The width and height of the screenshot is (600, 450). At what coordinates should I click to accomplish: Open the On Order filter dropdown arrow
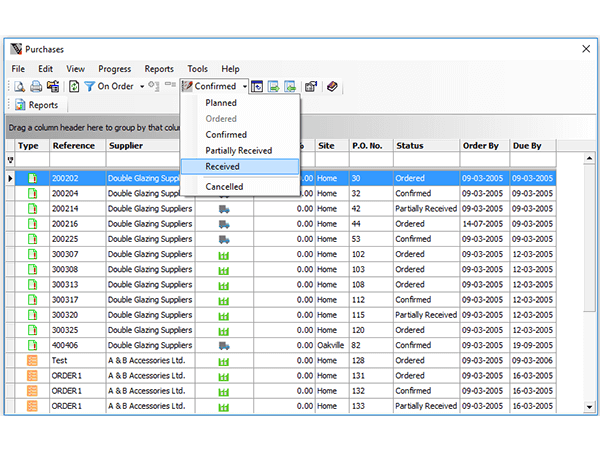pyautogui.click(x=142, y=87)
